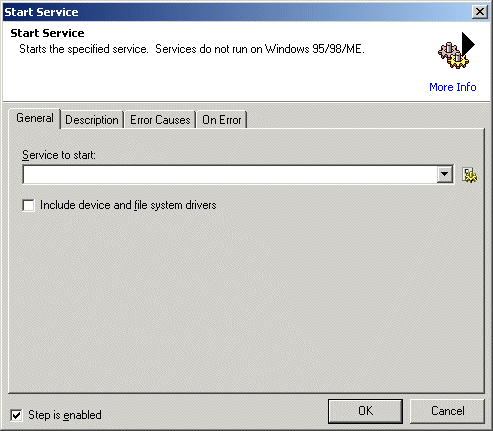Click the Cancel button
Screen dimensions: 493x431
(x=447, y=411)
